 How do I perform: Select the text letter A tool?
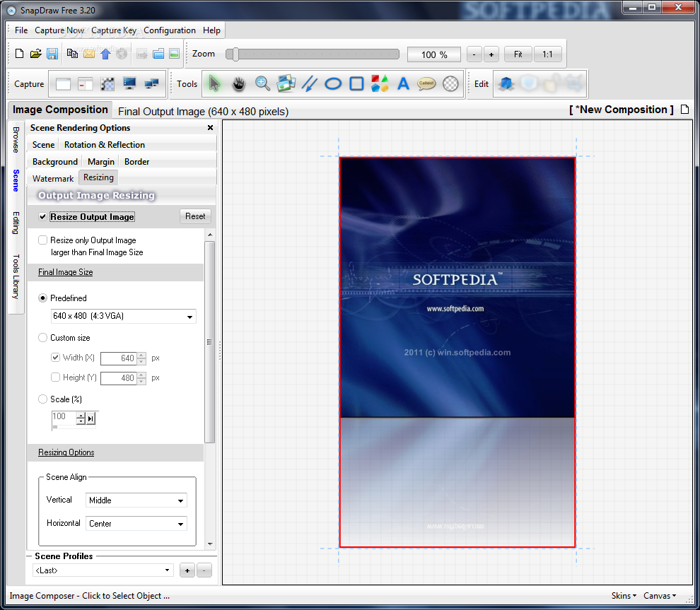403,83
